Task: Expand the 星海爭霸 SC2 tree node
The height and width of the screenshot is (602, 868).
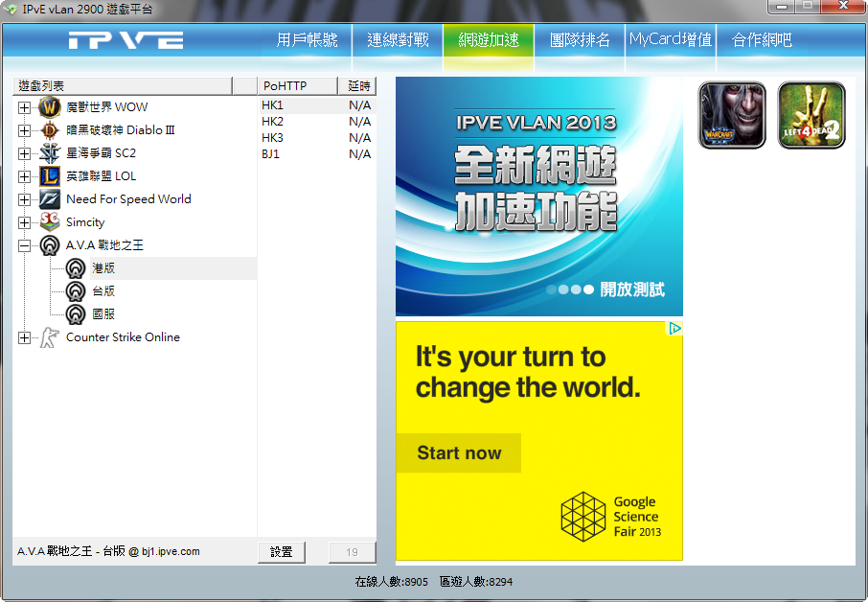Action: [x=24, y=153]
